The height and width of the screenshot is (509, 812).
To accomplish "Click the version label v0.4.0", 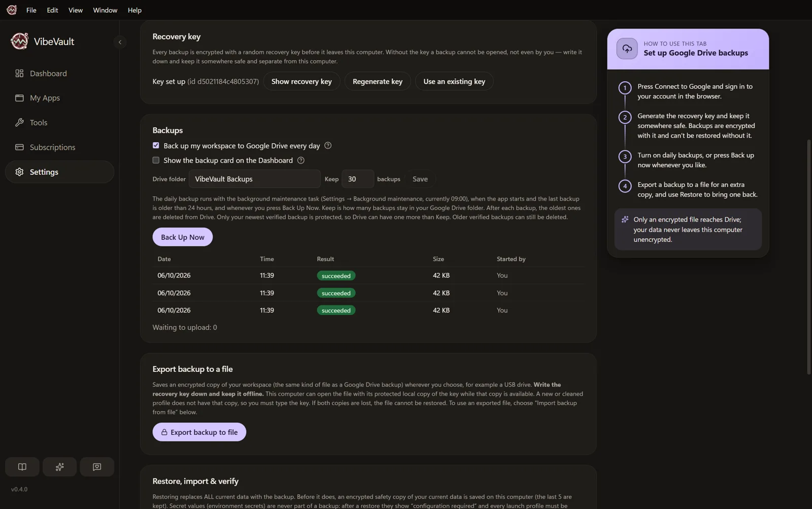I will pyautogui.click(x=19, y=489).
